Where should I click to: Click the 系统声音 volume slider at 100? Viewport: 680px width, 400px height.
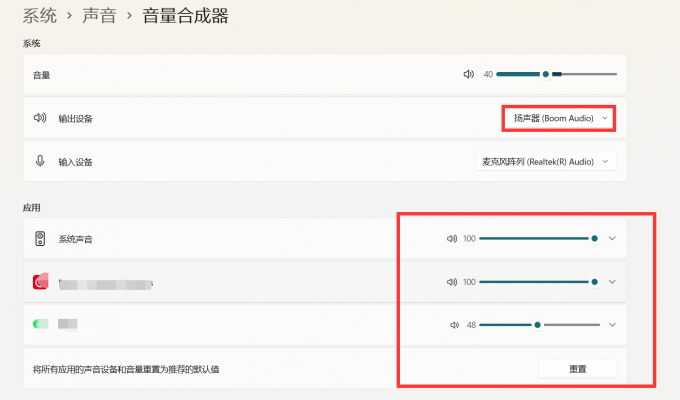(540, 238)
